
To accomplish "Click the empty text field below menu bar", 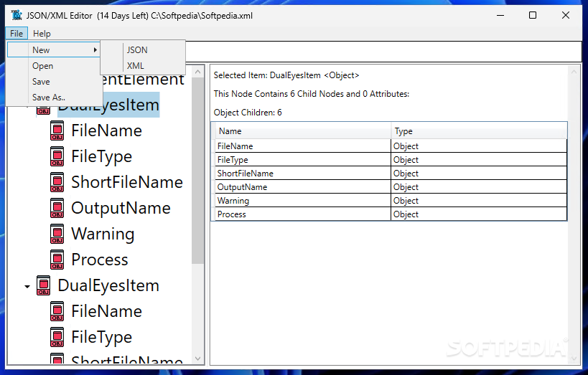I will (383, 52).
